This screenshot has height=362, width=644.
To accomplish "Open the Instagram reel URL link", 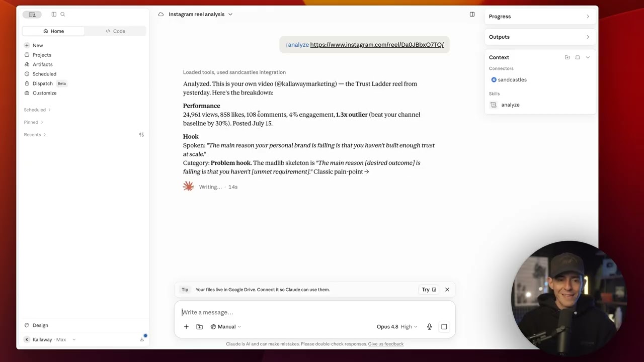I will [x=377, y=45].
